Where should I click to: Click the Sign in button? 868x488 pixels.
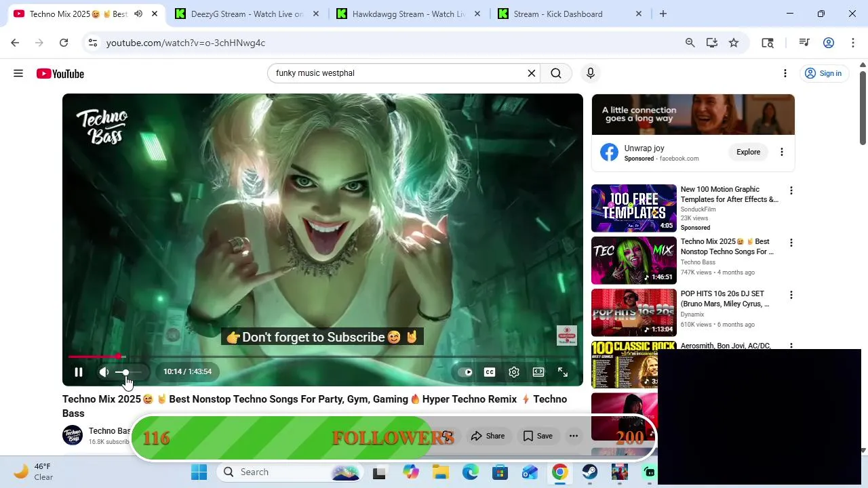point(823,73)
